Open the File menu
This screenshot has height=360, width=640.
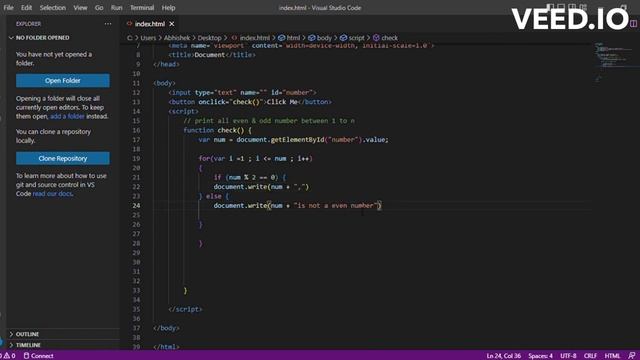click(8, 8)
